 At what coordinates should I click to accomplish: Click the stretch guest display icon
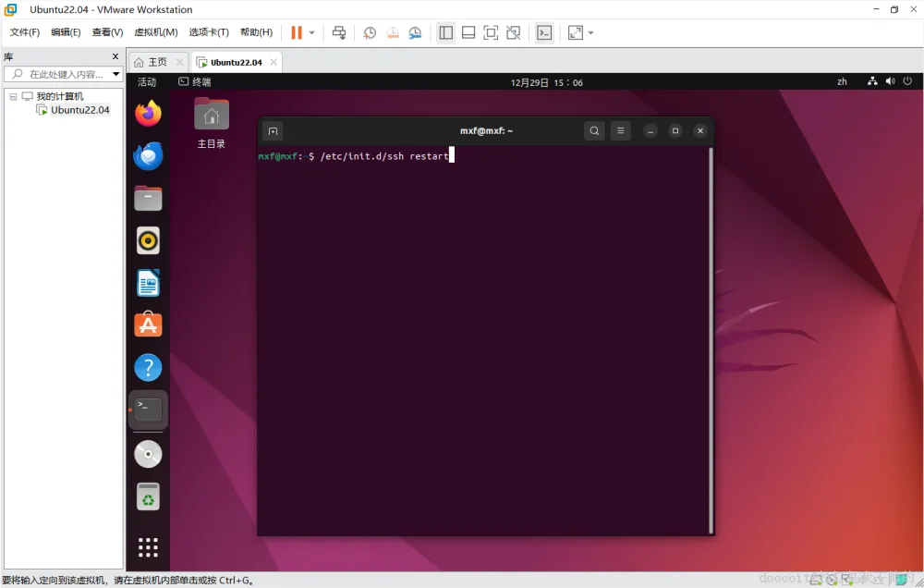pos(576,33)
